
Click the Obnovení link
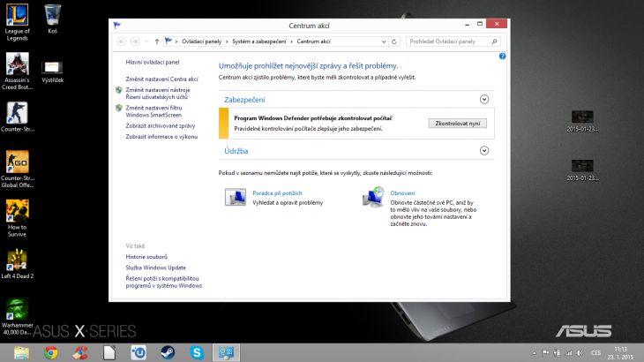(402, 193)
